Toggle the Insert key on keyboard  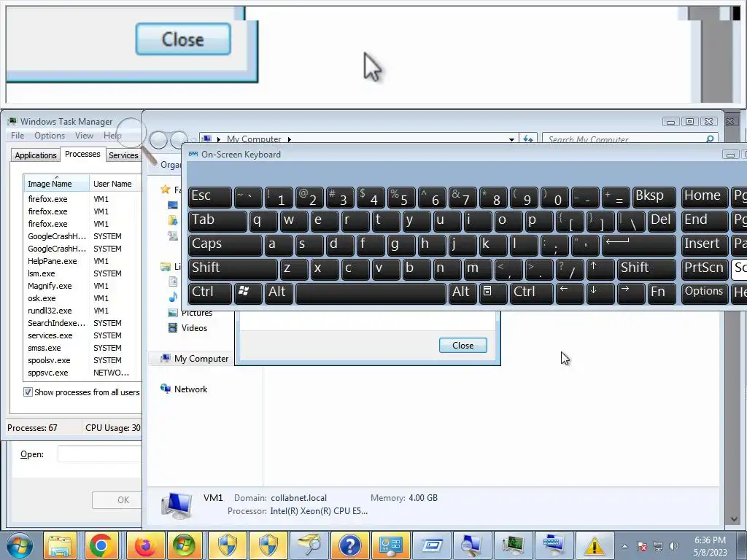(x=705, y=244)
